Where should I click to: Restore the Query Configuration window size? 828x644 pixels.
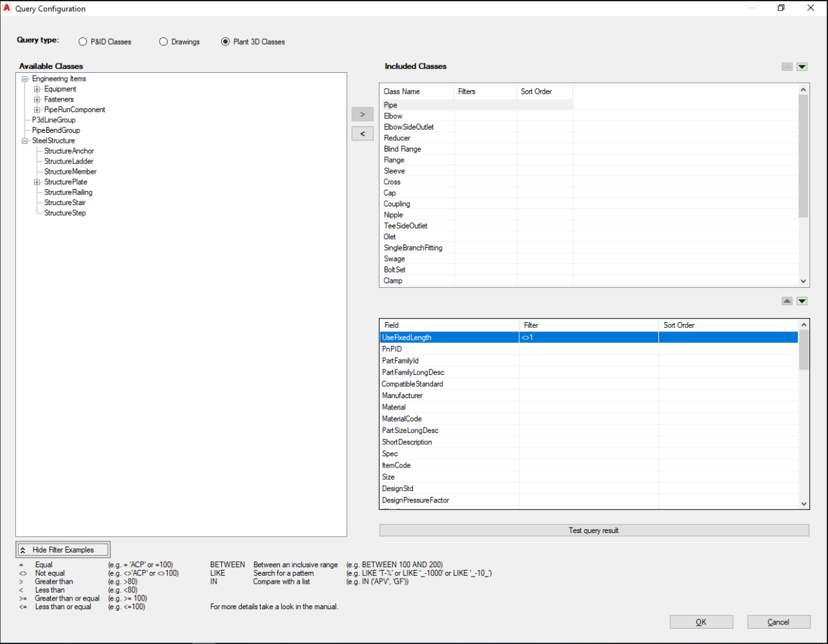781,8
